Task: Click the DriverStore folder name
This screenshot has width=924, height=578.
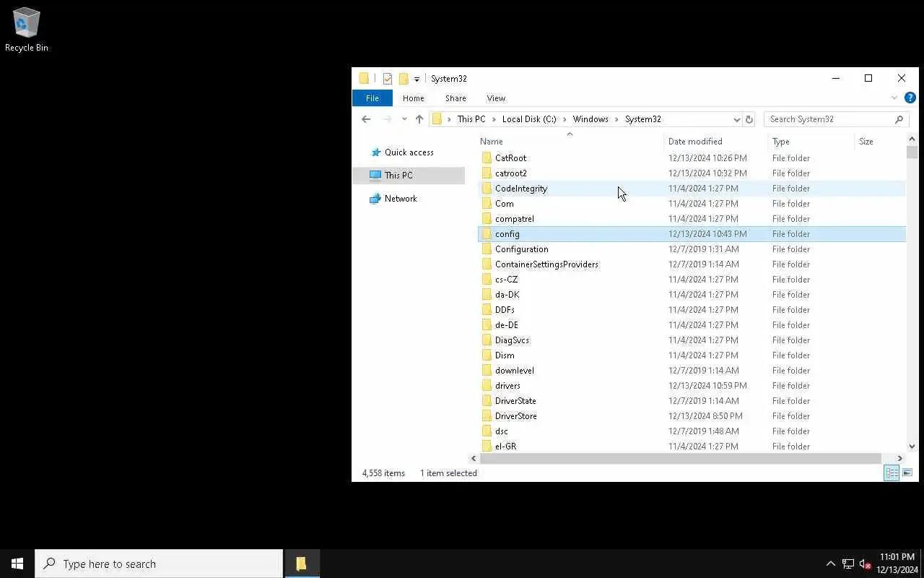Action: point(516,416)
